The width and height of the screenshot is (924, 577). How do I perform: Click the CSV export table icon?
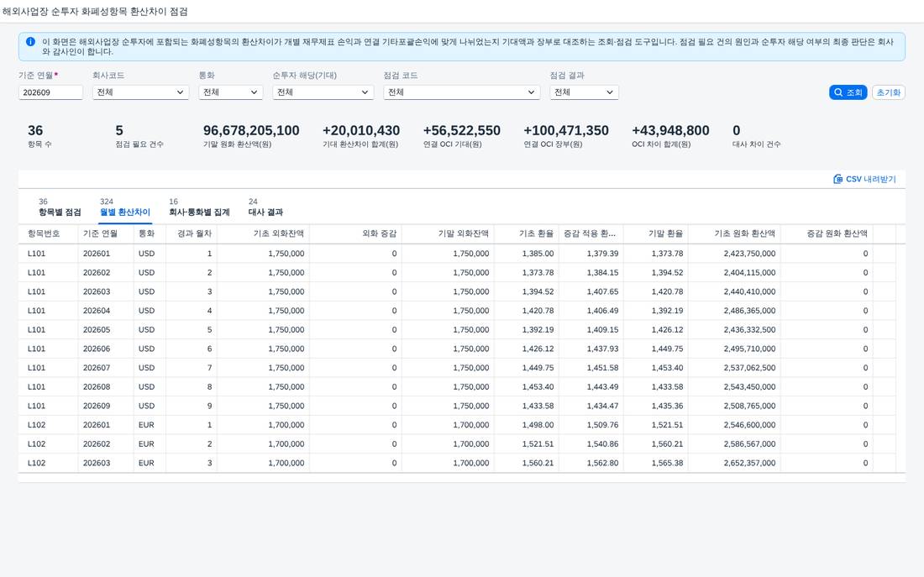pyautogui.click(x=837, y=179)
